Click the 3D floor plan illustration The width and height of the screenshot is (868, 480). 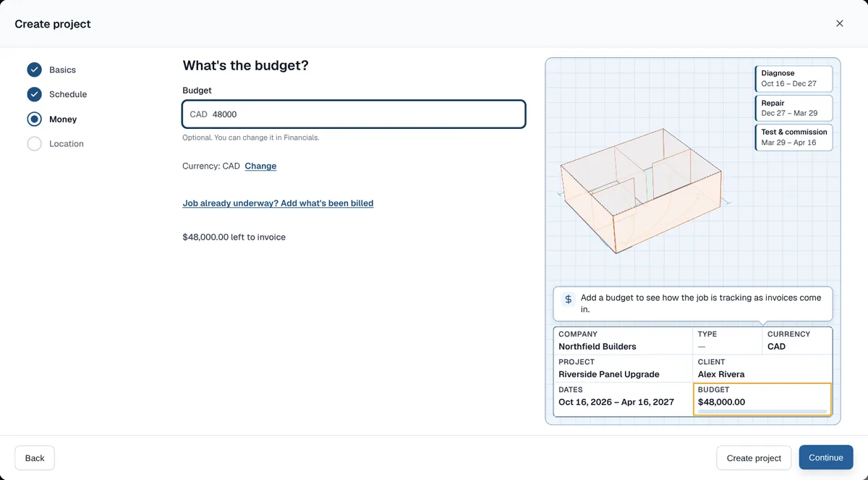coord(644,190)
